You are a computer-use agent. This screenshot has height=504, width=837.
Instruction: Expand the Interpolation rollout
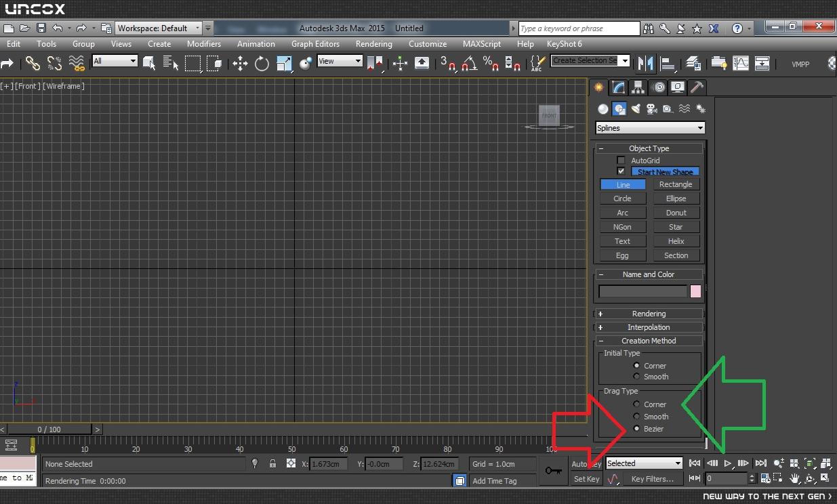click(x=649, y=327)
